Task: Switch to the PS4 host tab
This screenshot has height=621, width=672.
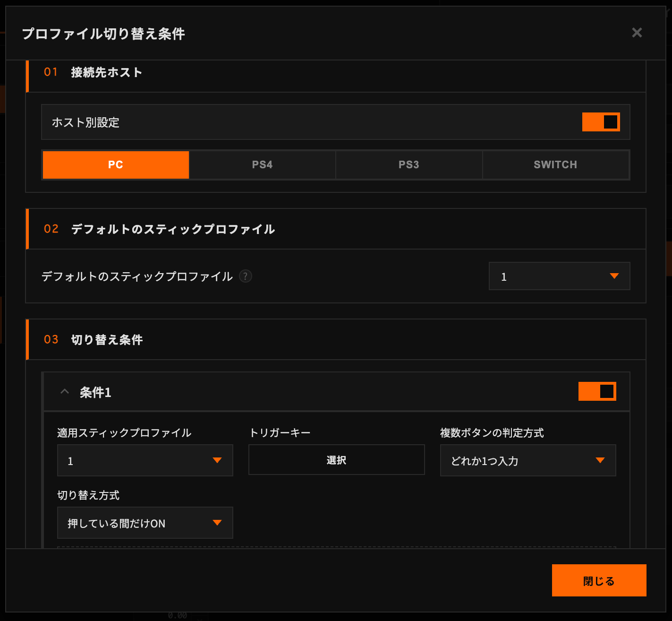Action: click(262, 164)
